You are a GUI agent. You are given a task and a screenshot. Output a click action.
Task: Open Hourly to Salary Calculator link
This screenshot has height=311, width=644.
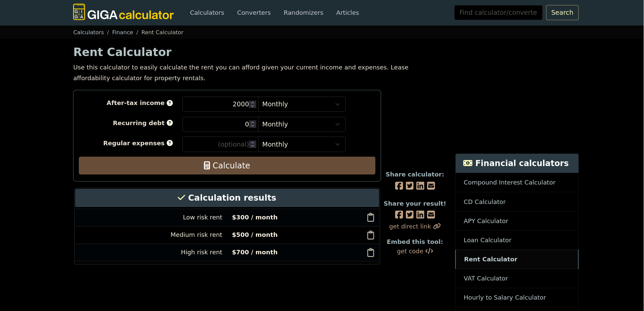(x=517, y=298)
